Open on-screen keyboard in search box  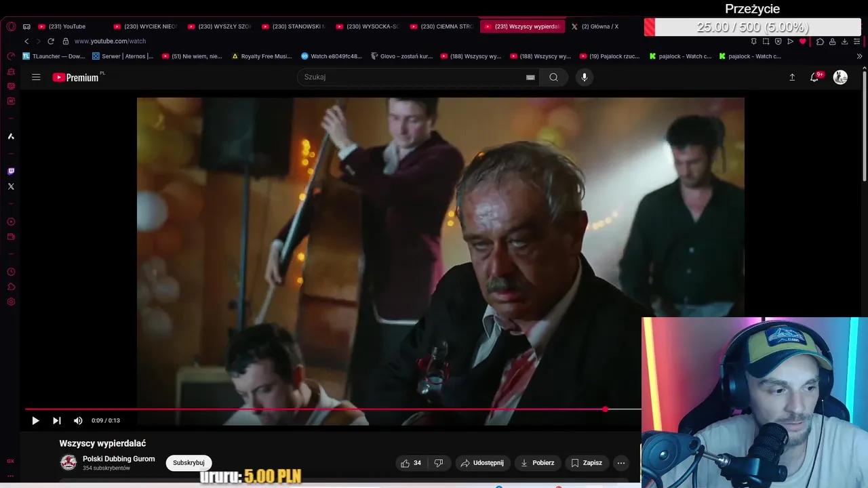pos(530,77)
